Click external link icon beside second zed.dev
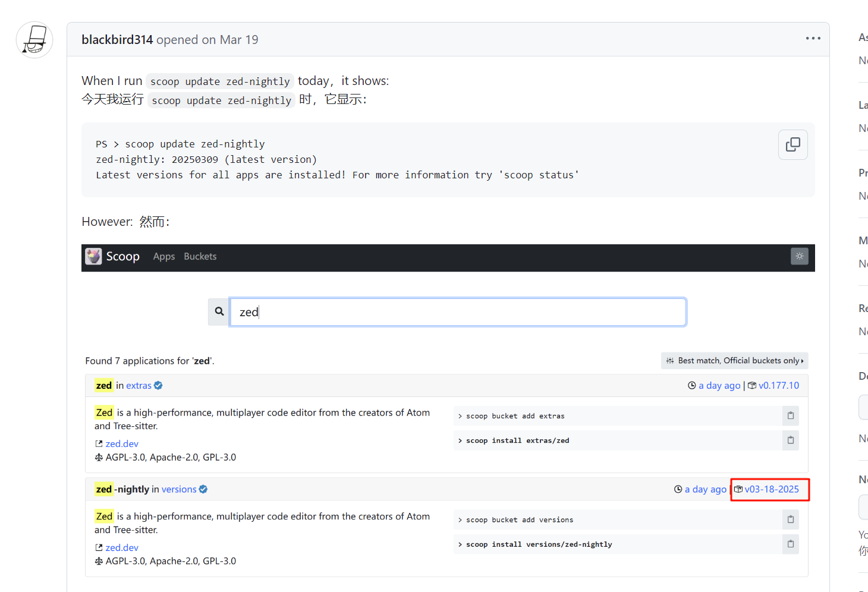 [x=99, y=547]
